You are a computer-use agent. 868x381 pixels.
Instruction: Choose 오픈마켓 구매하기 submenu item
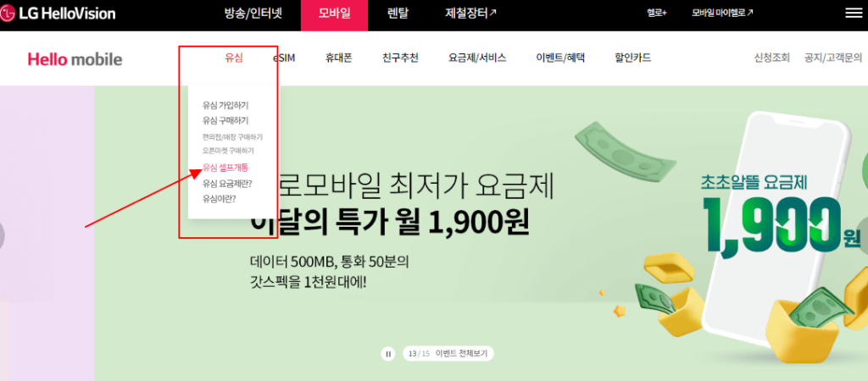pos(228,151)
